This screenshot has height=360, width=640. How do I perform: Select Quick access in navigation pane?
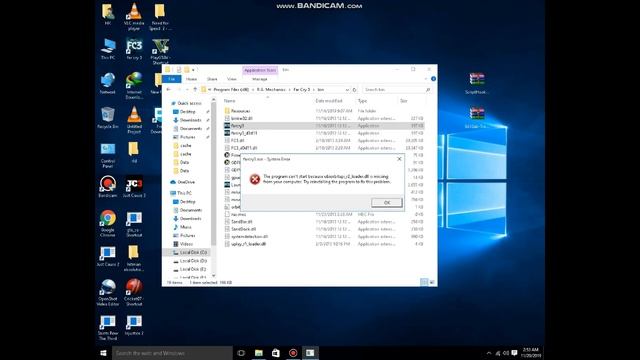[x=189, y=103]
